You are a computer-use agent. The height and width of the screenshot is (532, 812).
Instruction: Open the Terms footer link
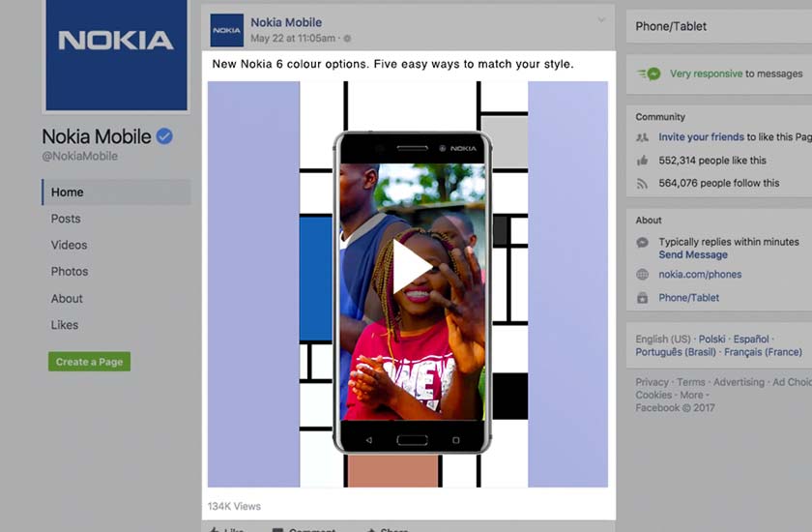click(691, 382)
